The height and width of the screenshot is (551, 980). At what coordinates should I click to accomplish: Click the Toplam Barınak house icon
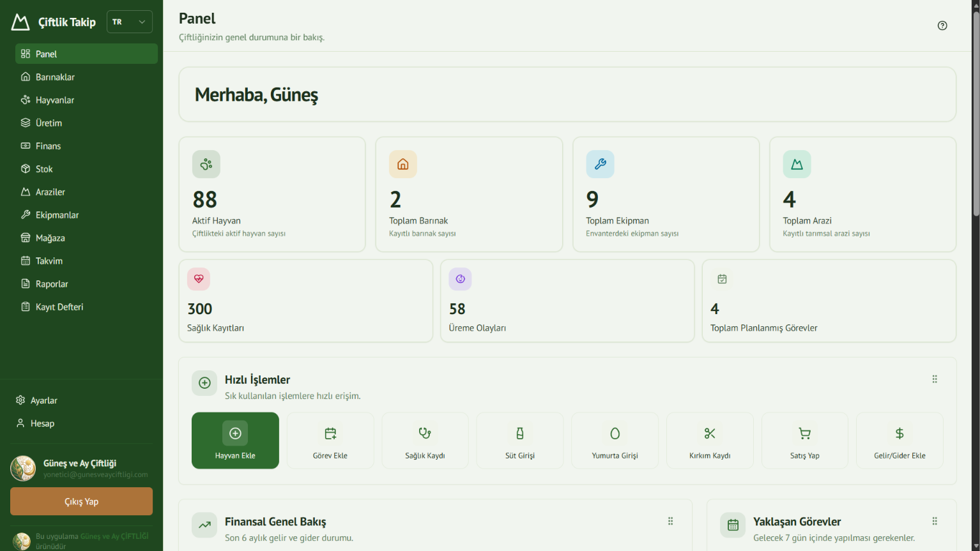pyautogui.click(x=403, y=164)
